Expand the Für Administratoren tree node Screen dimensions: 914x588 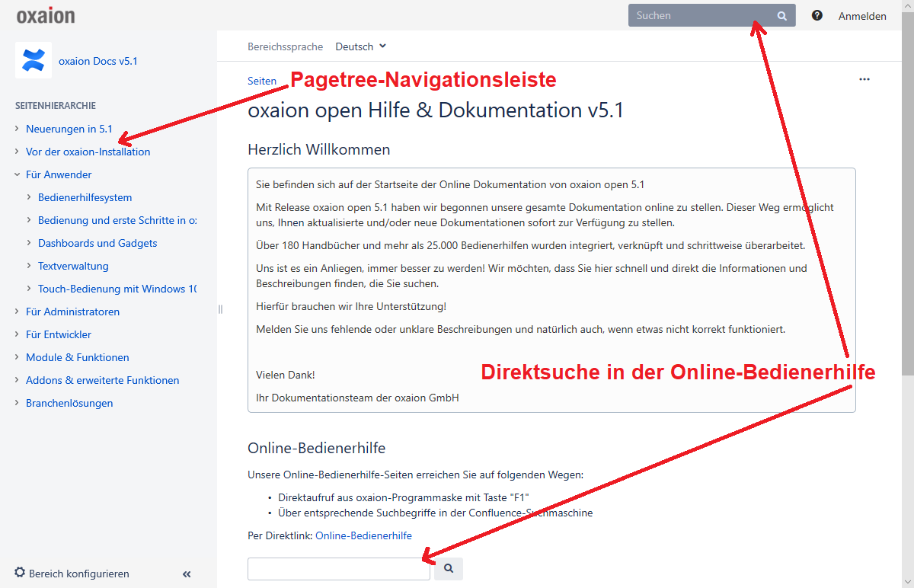point(17,312)
